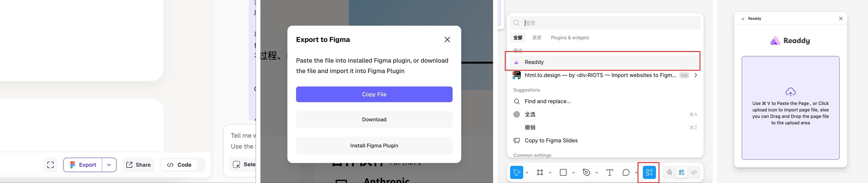Select the Move tool in Figma toolbar
This screenshot has width=868, height=183.
pos(516,173)
